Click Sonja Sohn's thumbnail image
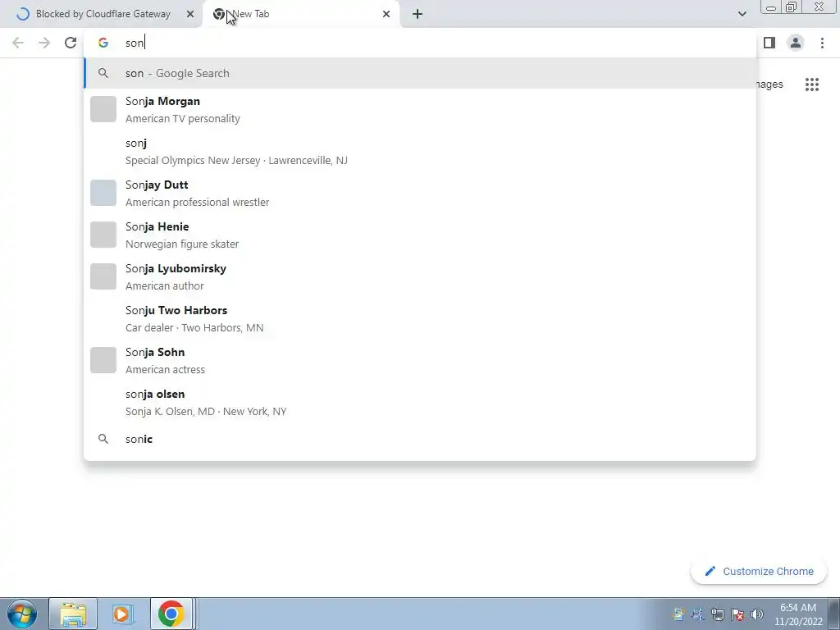The width and height of the screenshot is (840, 630). click(103, 360)
